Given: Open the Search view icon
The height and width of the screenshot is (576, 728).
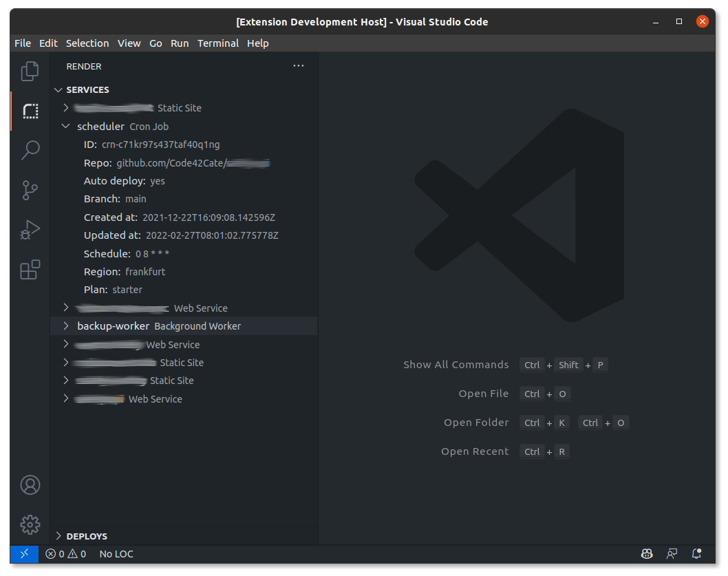Looking at the screenshot, I should click(x=30, y=150).
